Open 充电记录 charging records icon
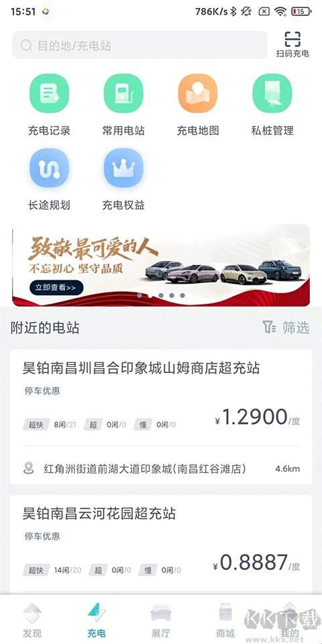The width and height of the screenshot is (322, 644). (49, 93)
